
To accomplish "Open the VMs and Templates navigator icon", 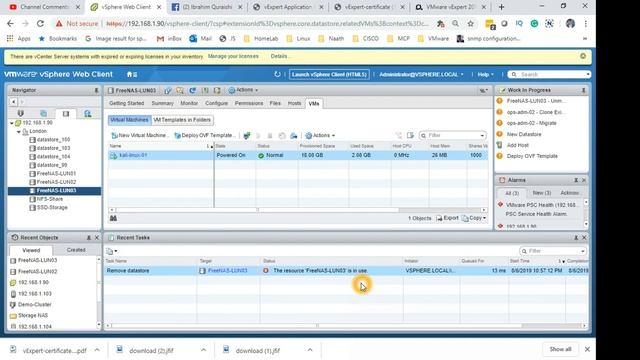I will click(43, 113).
